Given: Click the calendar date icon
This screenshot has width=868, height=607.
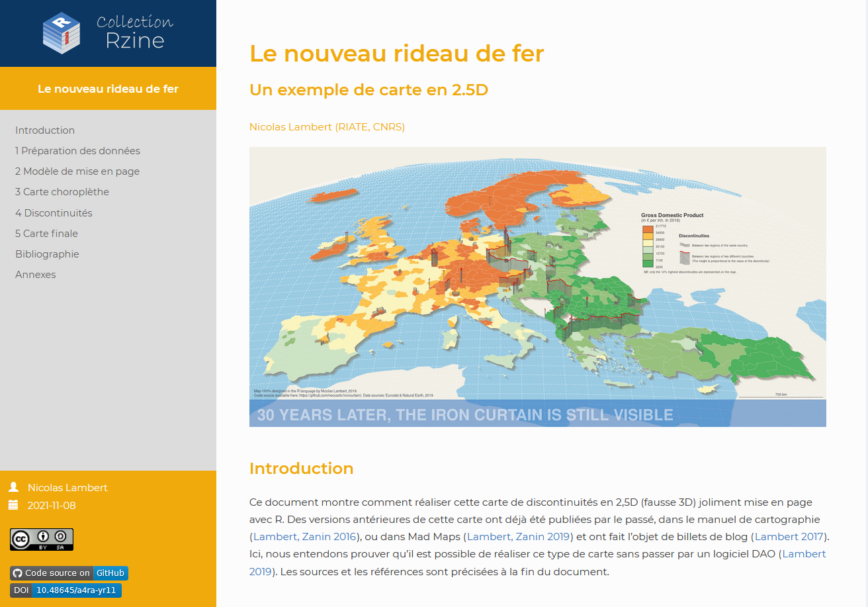Looking at the screenshot, I should (13, 505).
